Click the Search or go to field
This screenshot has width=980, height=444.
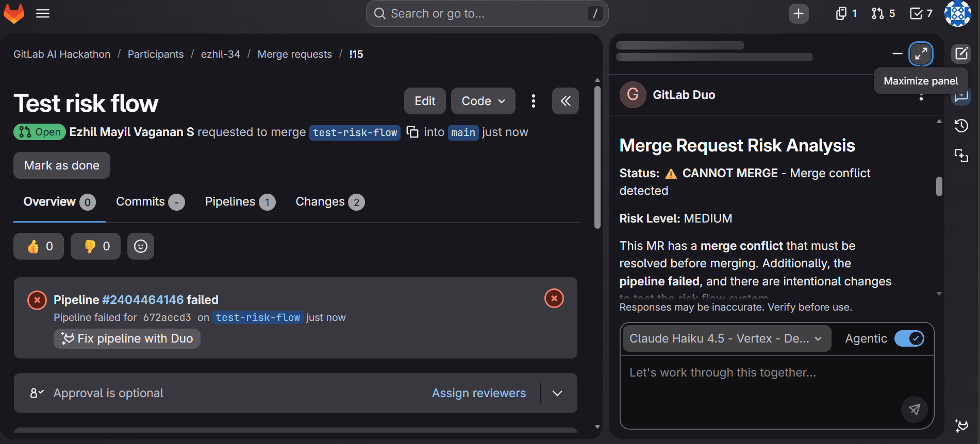tap(487, 13)
